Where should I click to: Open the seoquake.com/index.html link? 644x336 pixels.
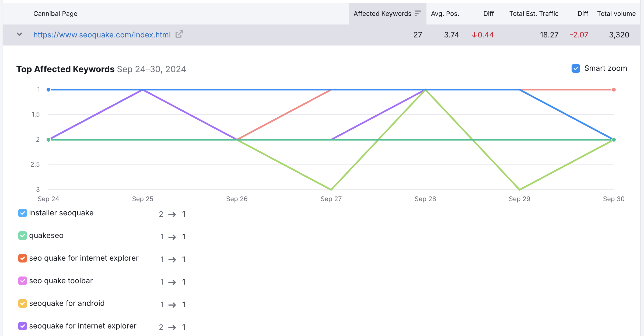click(x=102, y=35)
